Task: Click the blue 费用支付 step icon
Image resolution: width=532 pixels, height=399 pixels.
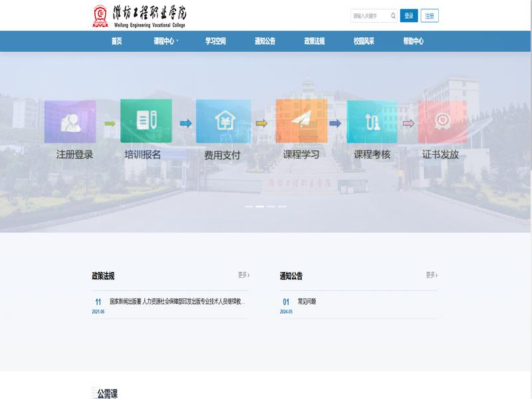Action: (223, 122)
